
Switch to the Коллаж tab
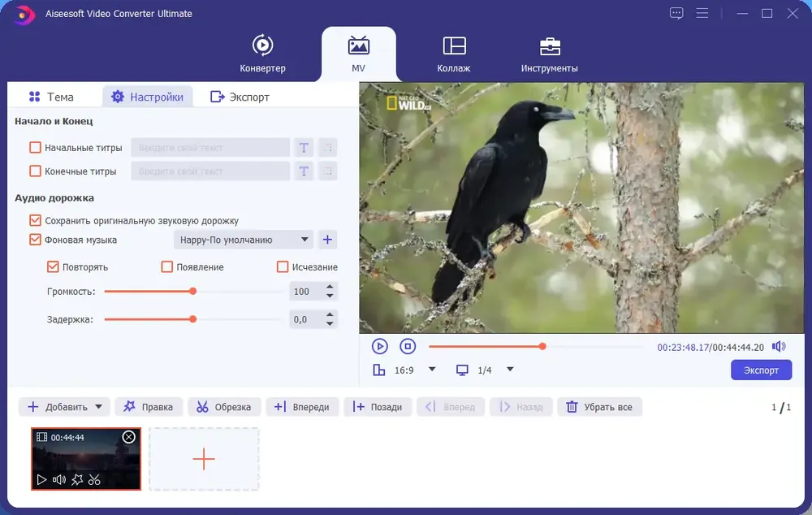(x=454, y=54)
